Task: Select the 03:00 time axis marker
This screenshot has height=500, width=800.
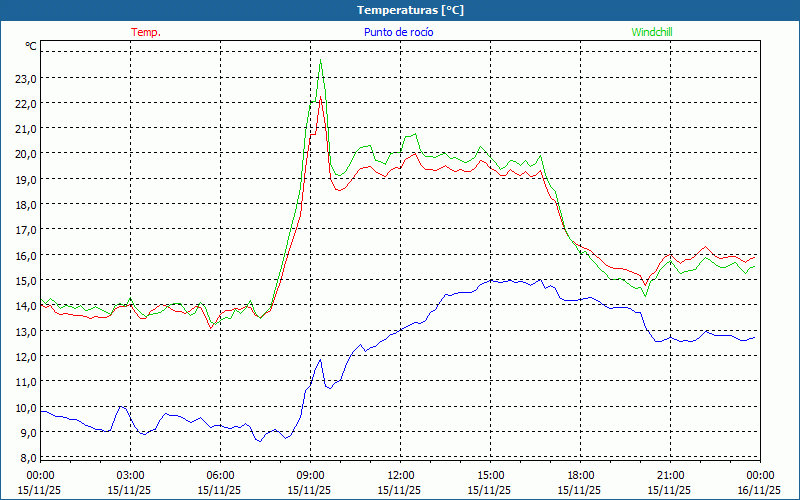Action: click(x=130, y=475)
